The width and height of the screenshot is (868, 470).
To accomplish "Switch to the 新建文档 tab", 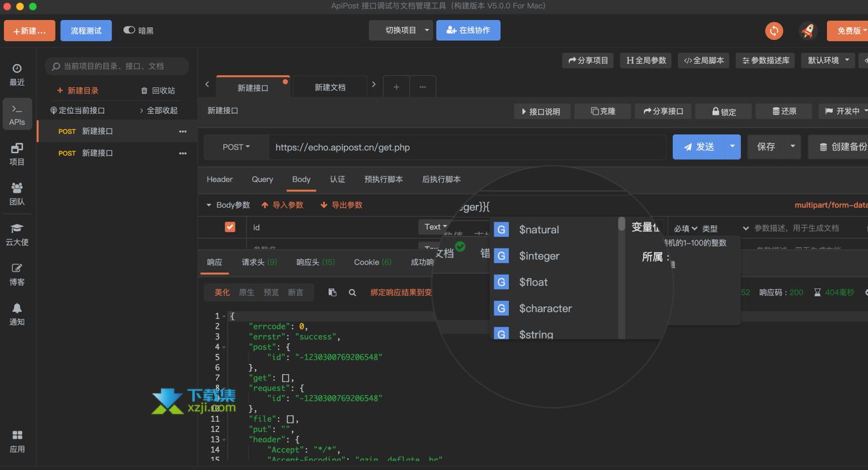I will tap(330, 87).
